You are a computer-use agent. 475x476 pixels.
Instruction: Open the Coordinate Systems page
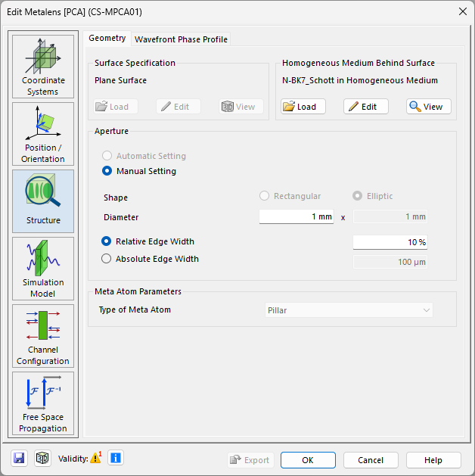tap(43, 67)
